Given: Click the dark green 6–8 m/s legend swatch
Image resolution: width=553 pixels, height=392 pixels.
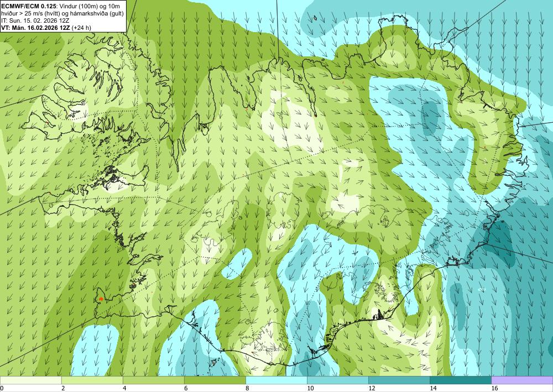Looking at the screenshot, I should click(215, 380).
